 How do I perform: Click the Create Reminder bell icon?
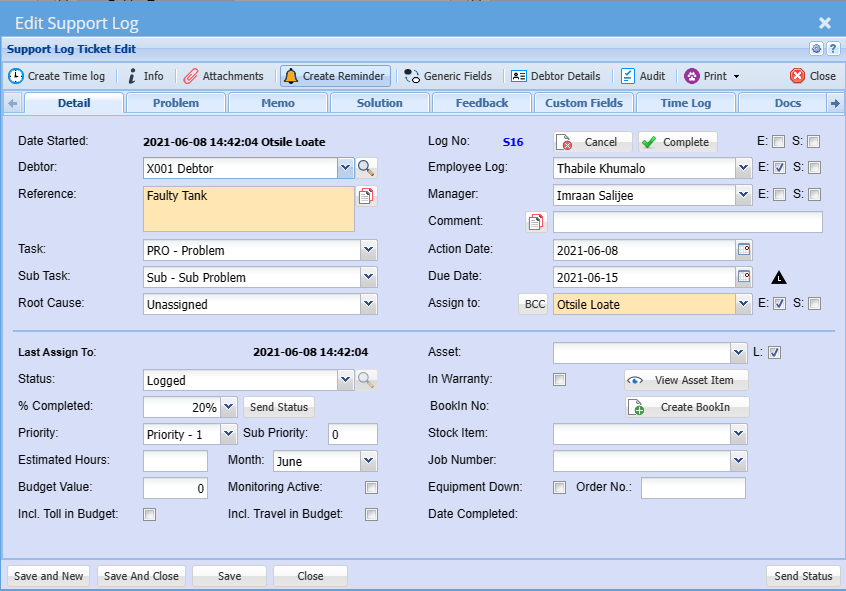coord(291,76)
